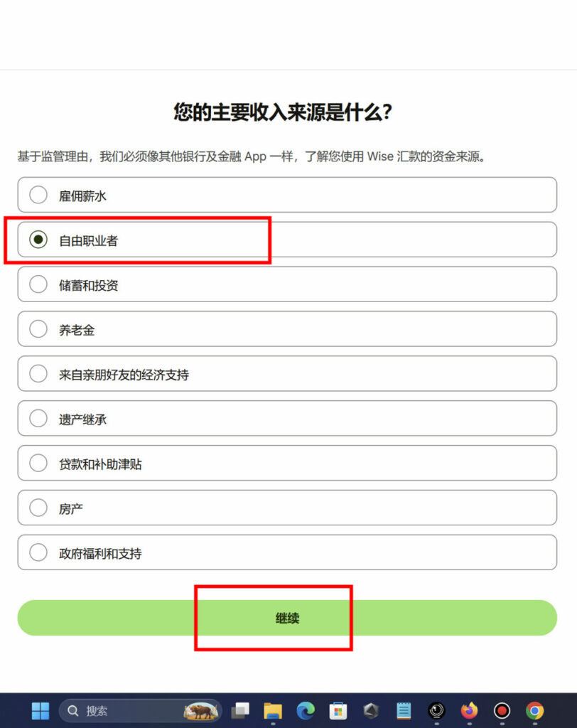Select 来自亲朋好友的经济支持 option
This screenshot has height=728, width=577.
[38, 374]
